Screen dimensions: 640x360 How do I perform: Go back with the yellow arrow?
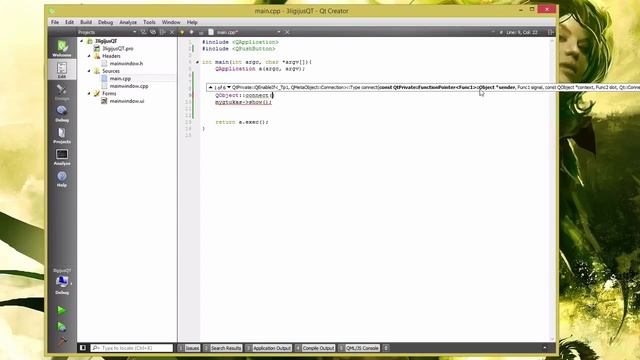tap(182, 32)
